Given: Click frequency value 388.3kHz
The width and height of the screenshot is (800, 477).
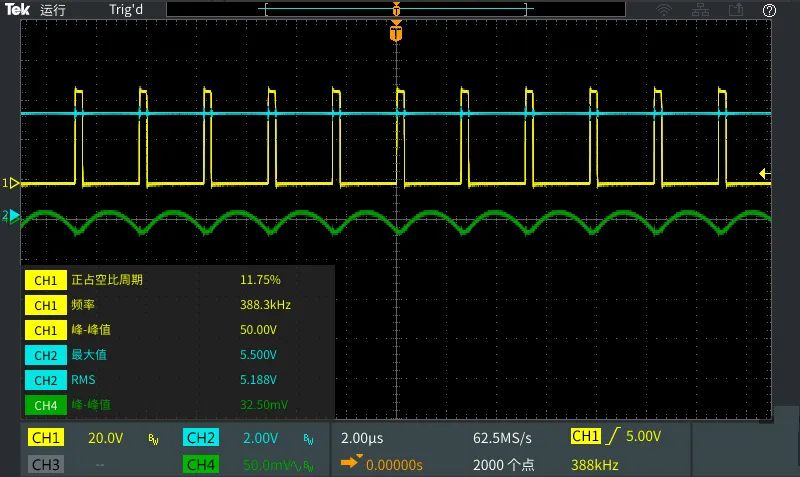Looking at the screenshot, I should pos(265,305).
